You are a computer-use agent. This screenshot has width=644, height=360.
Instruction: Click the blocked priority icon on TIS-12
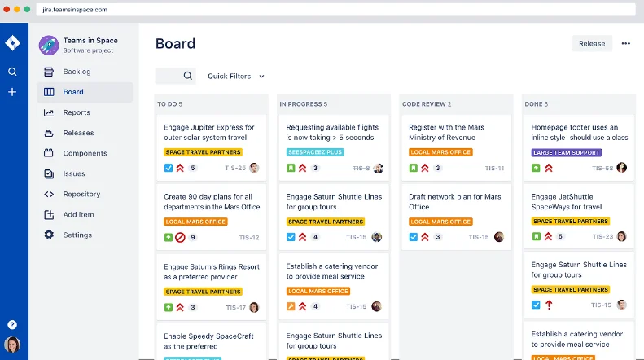tap(180, 238)
